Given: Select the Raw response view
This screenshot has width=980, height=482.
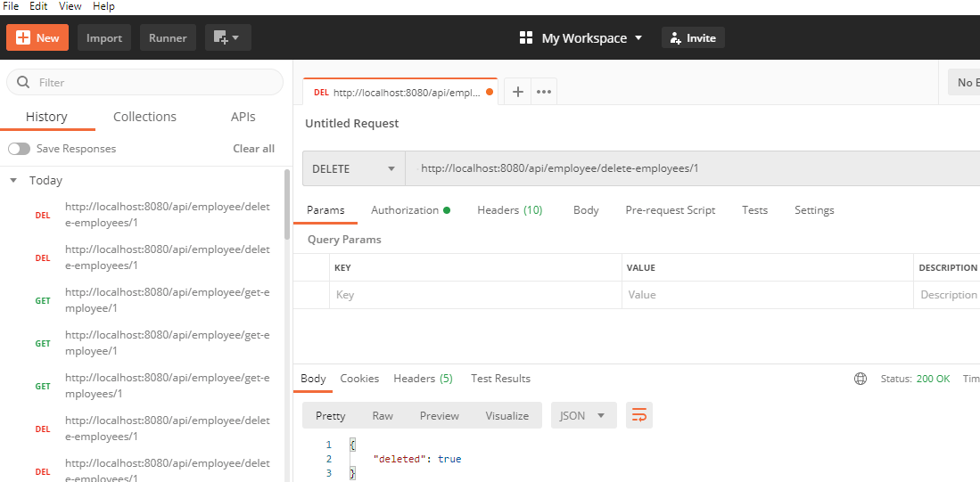Looking at the screenshot, I should point(383,416).
